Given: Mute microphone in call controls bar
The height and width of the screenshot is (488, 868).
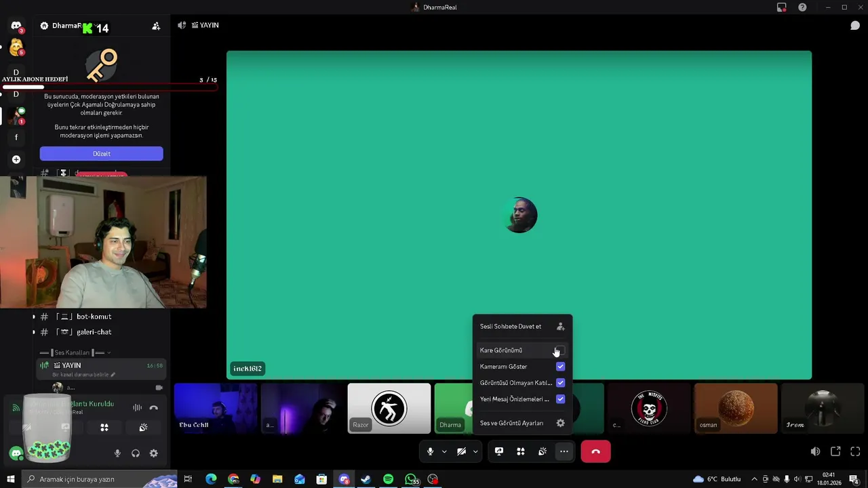Looking at the screenshot, I should [x=430, y=451].
